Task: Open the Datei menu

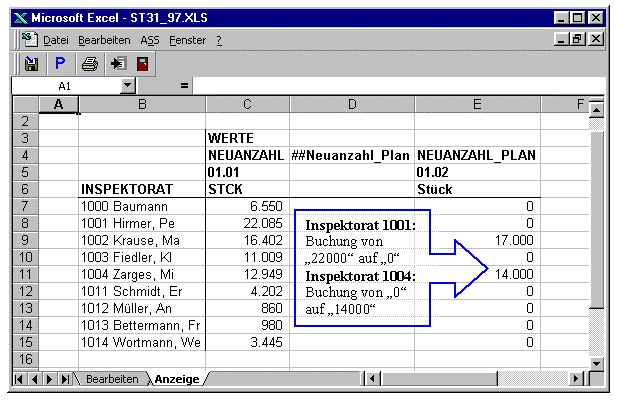Action: (x=55, y=39)
